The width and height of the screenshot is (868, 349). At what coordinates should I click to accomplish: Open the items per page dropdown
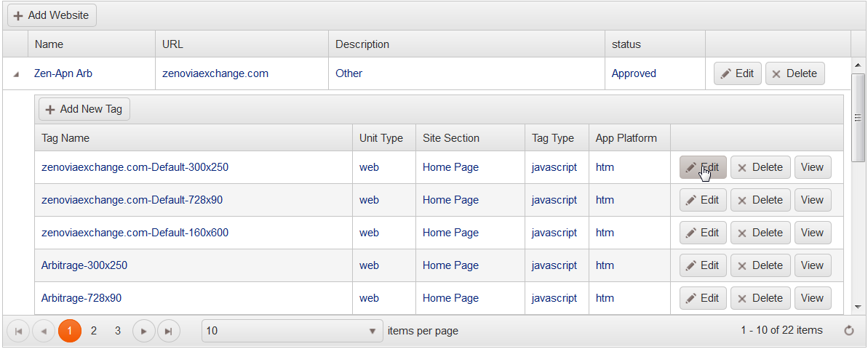point(373,331)
